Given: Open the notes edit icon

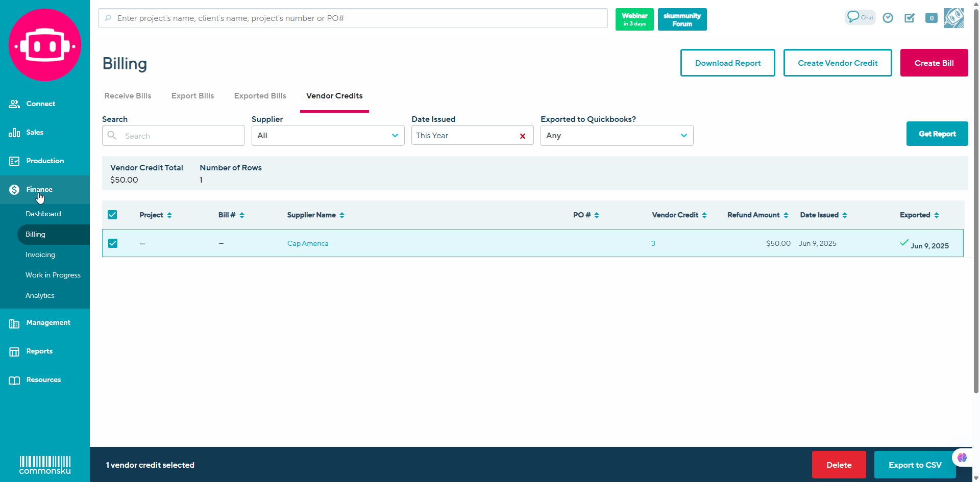Looking at the screenshot, I should 910,18.
